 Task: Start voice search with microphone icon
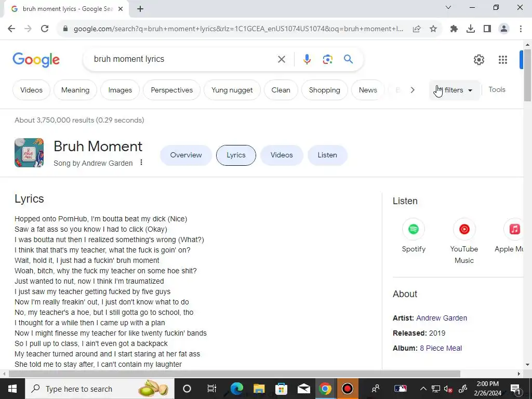(307, 59)
